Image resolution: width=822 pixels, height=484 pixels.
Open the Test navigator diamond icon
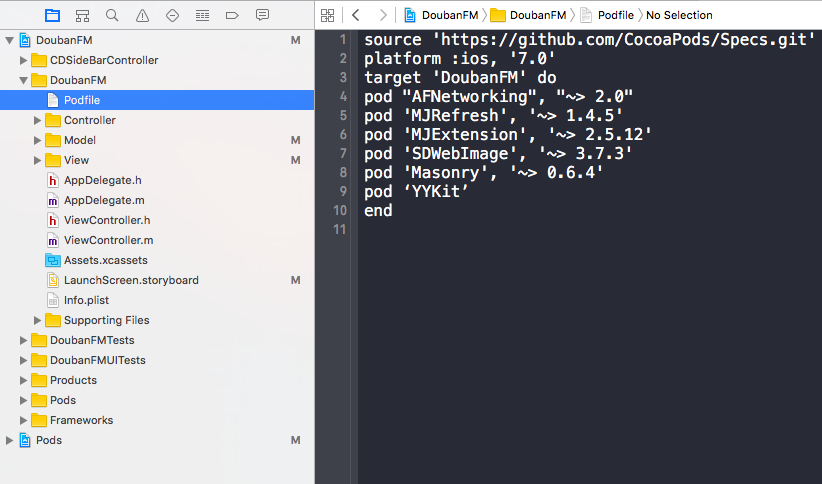point(172,16)
